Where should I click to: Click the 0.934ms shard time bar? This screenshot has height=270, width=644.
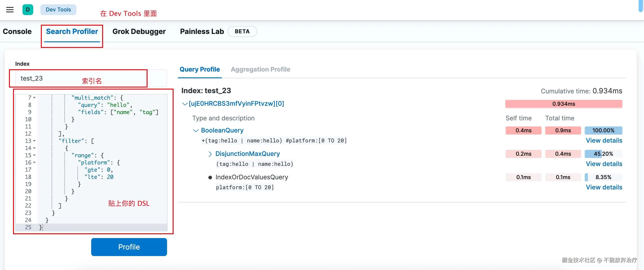(x=564, y=104)
